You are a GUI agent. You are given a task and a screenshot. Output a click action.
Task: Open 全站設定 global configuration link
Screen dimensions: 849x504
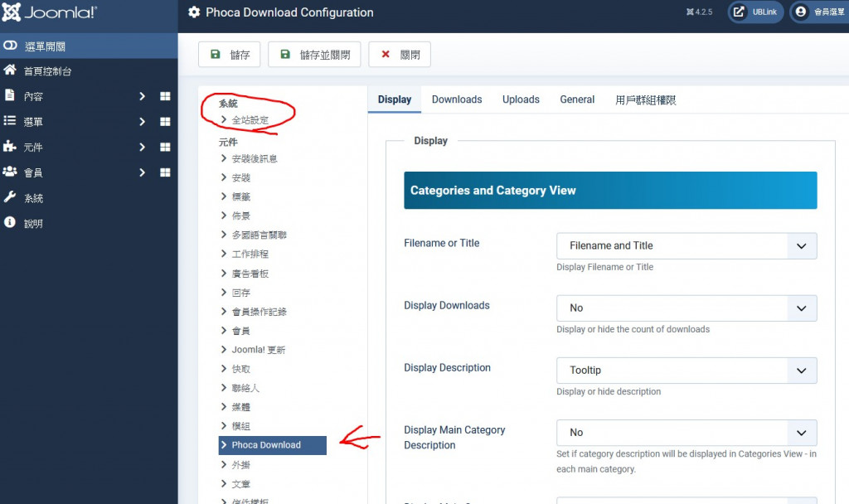coord(250,120)
